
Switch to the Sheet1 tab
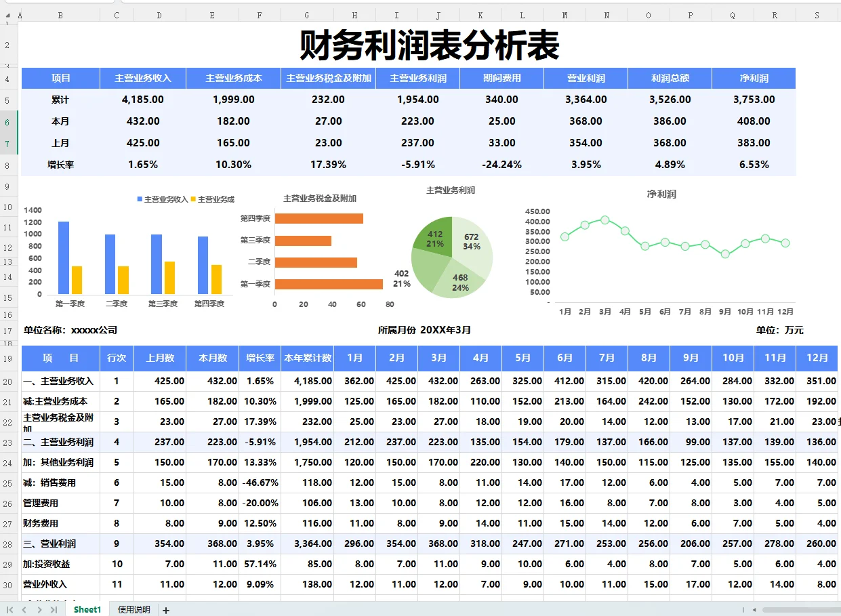(86, 609)
